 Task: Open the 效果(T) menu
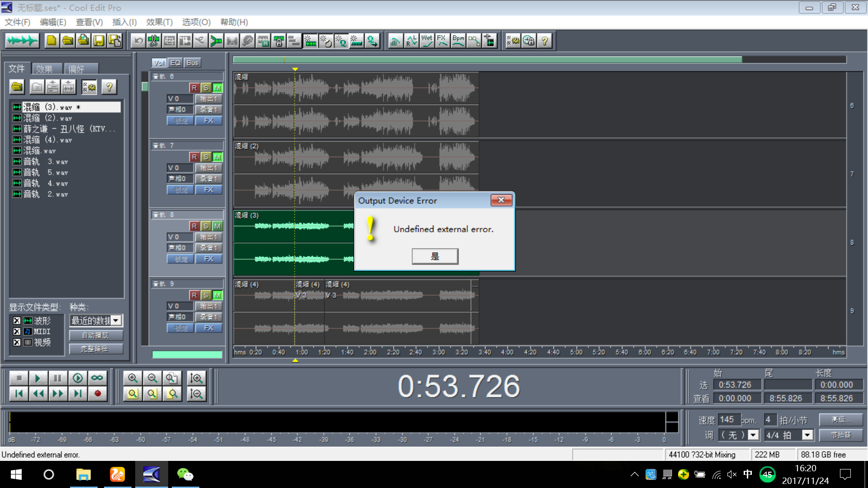pos(159,22)
